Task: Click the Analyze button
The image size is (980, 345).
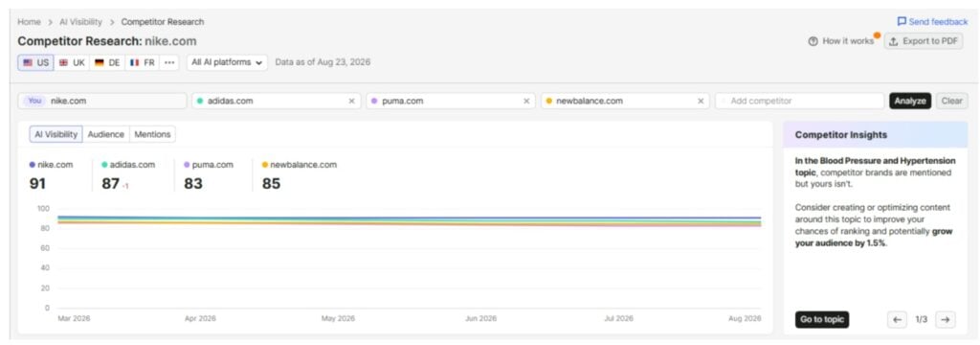Action: pyautogui.click(x=910, y=101)
